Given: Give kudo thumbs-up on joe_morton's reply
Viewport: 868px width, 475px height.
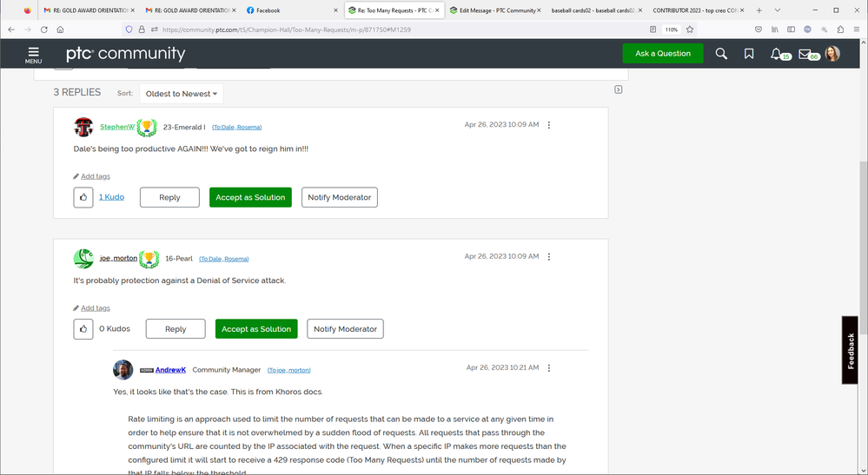Looking at the screenshot, I should coord(83,329).
